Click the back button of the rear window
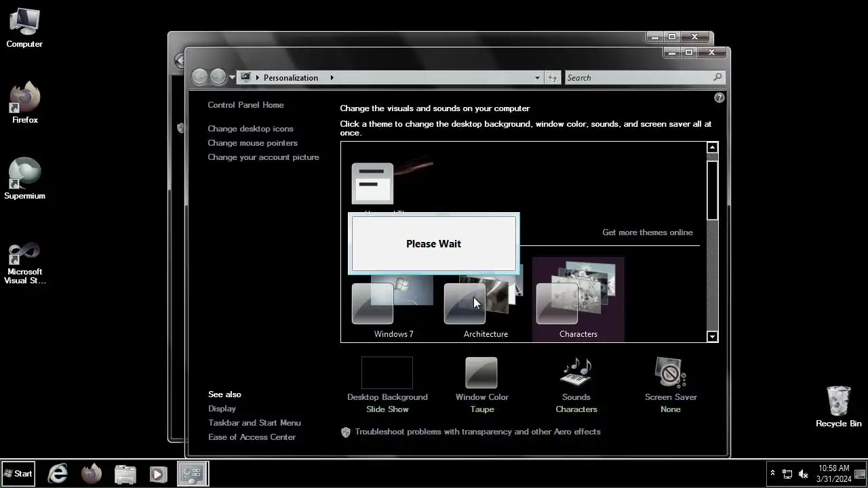The width and height of the screenshot is (868, 488). pyautogui.click(x=179, y=61)
